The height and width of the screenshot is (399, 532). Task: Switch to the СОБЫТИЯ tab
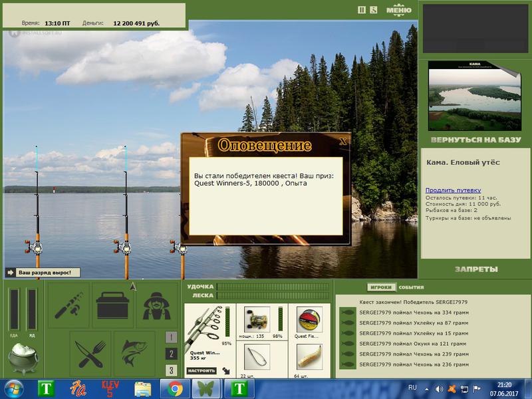[410, 287]
